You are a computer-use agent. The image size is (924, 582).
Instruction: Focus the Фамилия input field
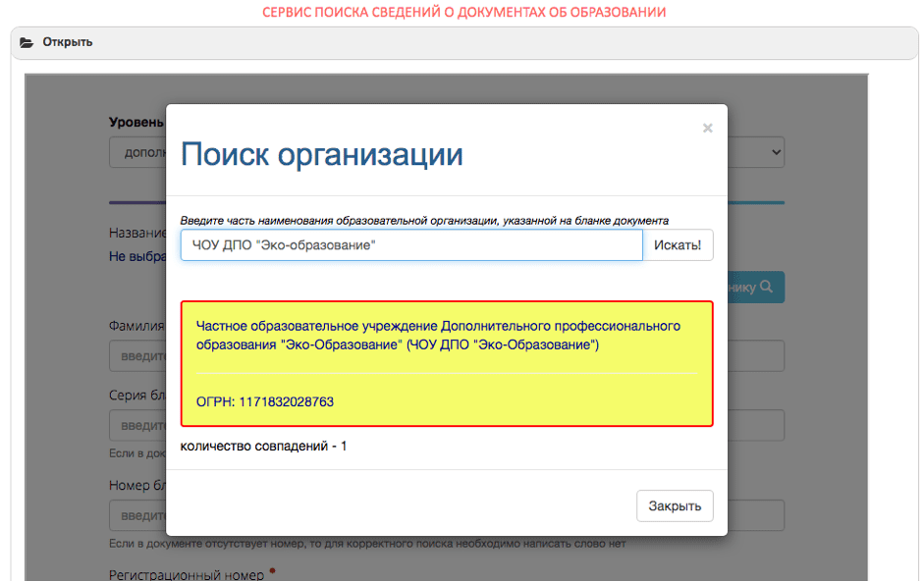pyautogui.click(x=137, y=355)
